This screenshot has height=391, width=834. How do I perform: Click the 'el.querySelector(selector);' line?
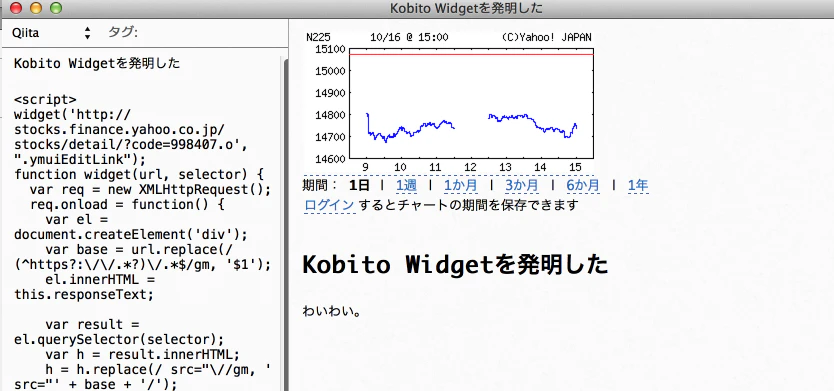[x=119, y=339]
